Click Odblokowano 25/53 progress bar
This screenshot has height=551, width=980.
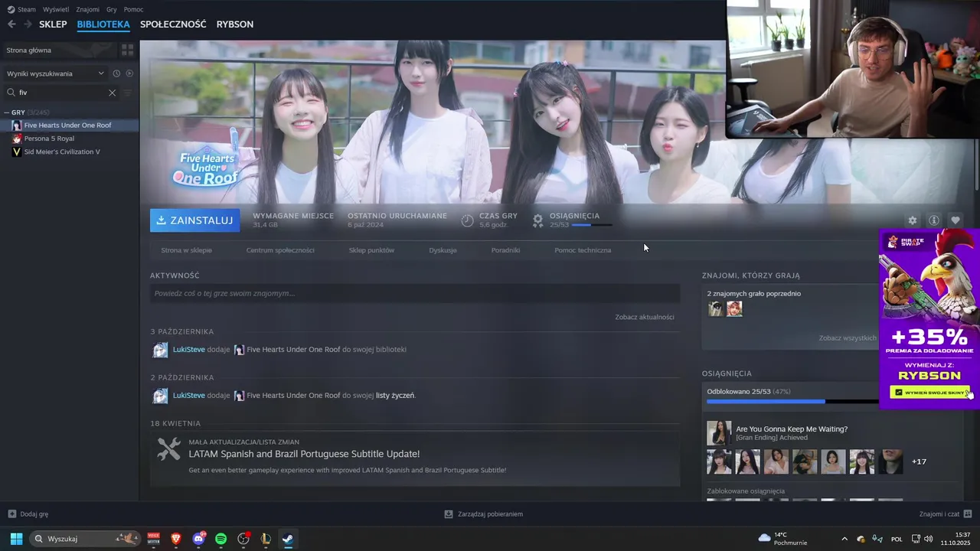tap(792, 401)
